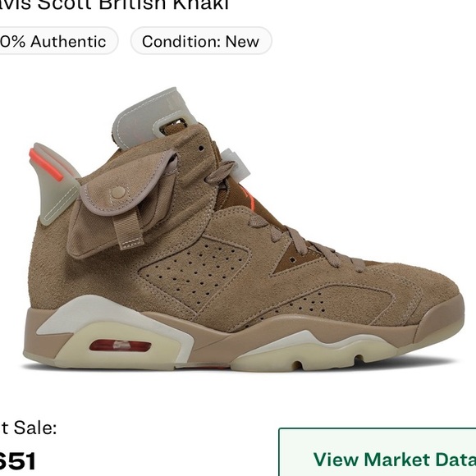Click the last sale price ending in 651
The height and width of the screenshot is (476, 476).
17,461
